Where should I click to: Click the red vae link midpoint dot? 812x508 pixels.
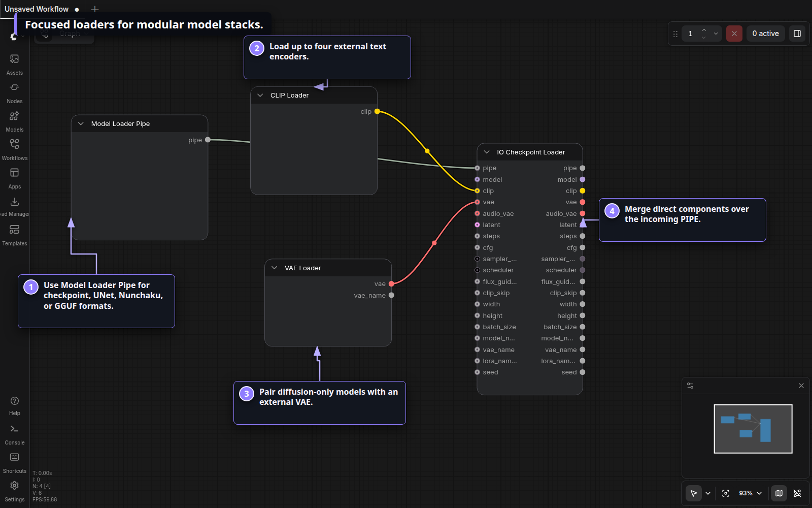click(x=434, y=243)
